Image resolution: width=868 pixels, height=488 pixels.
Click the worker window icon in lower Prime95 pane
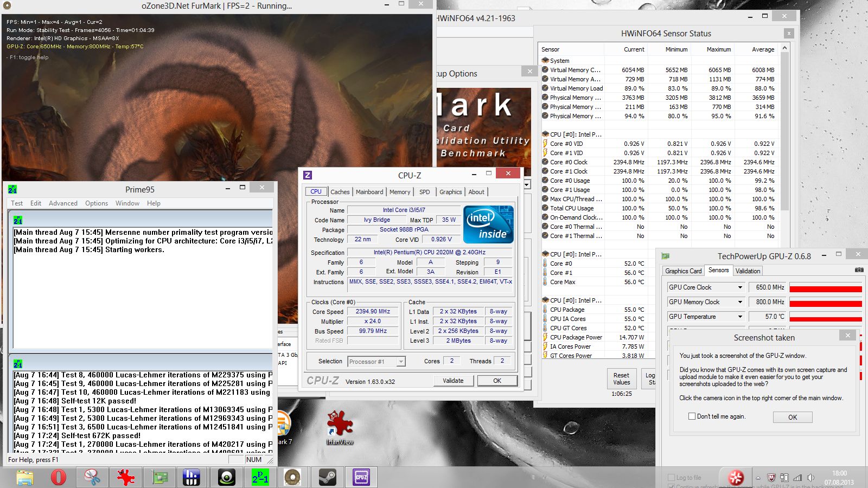(x=18, y=364)
